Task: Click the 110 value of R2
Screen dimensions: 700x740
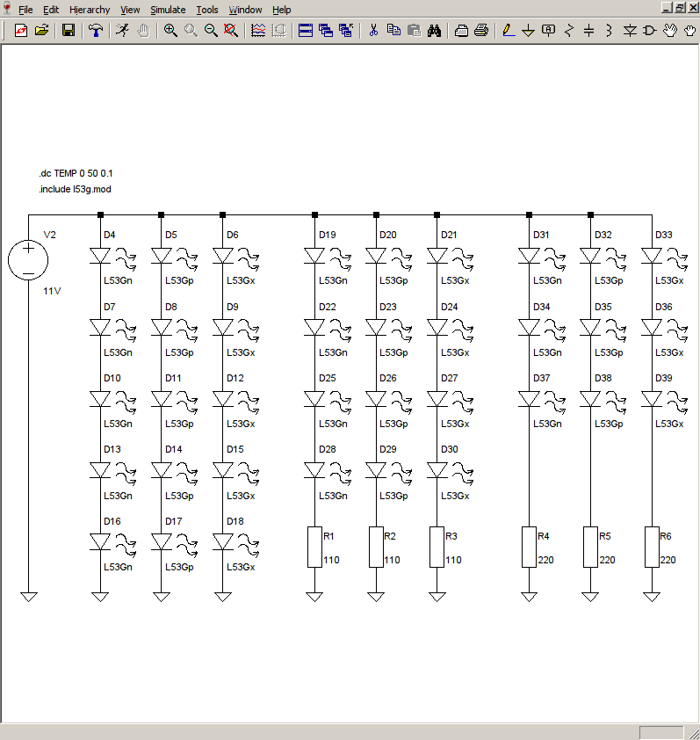Action: (392, 560)
